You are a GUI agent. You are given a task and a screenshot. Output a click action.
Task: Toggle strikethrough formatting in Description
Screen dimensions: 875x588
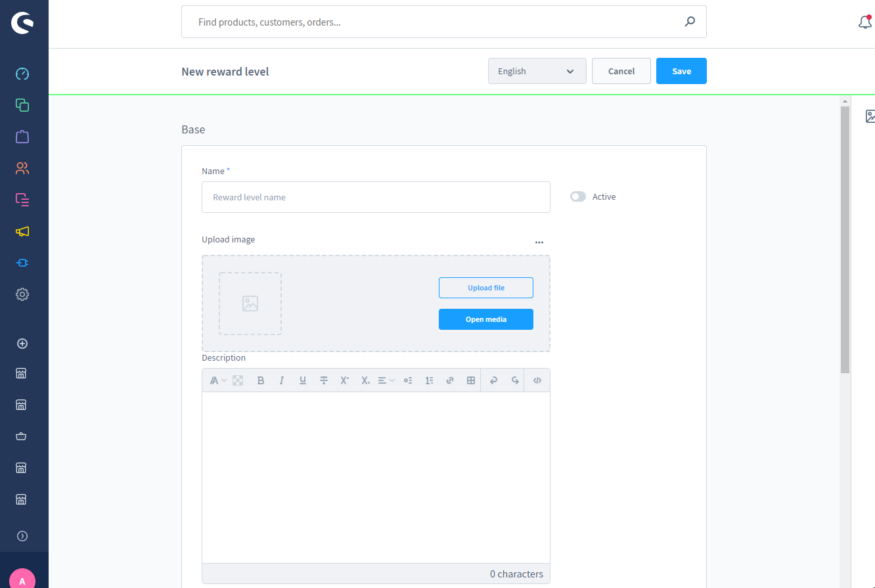click(x=324, y=380)
